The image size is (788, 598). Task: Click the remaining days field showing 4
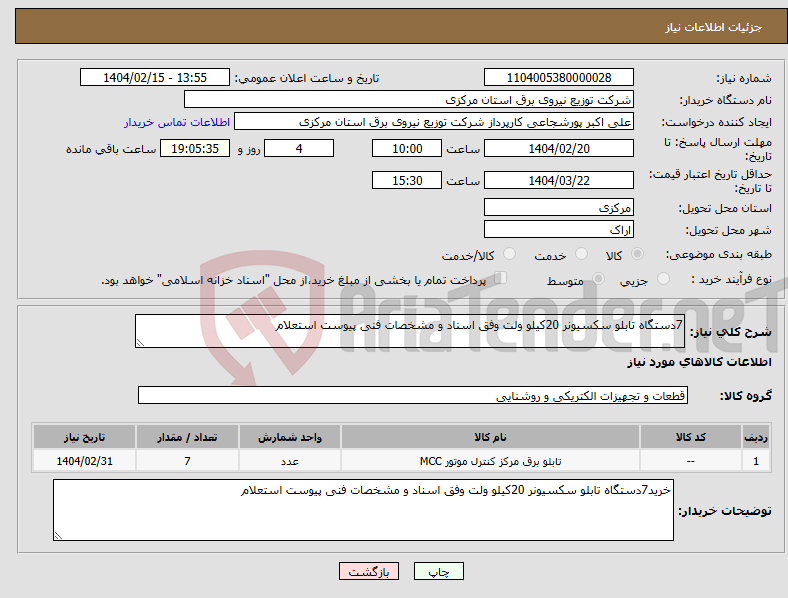tap(299, 148)
